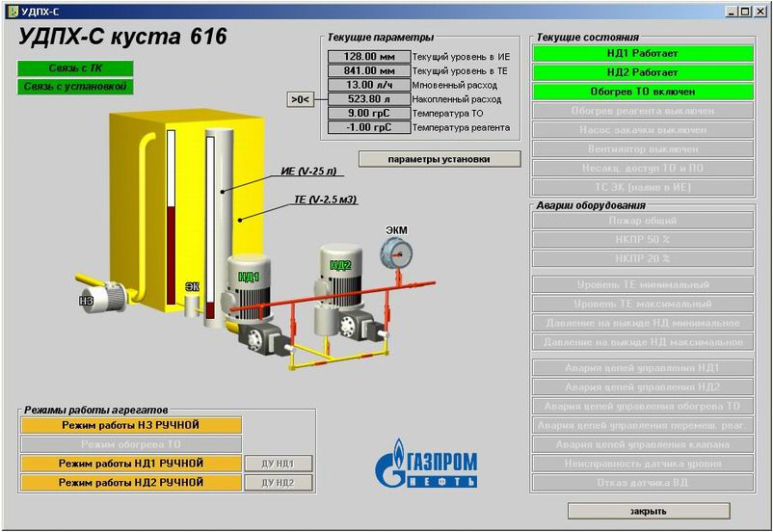The height and width of the screenshot is (532, 773).
Task: Click the Связь с установкой indicator
Action: [75, 87]
